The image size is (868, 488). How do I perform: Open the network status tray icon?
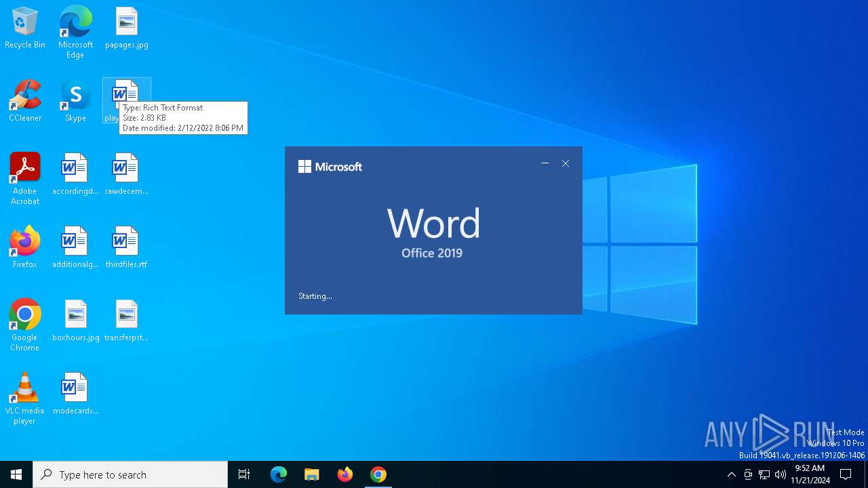pos(764,474)
